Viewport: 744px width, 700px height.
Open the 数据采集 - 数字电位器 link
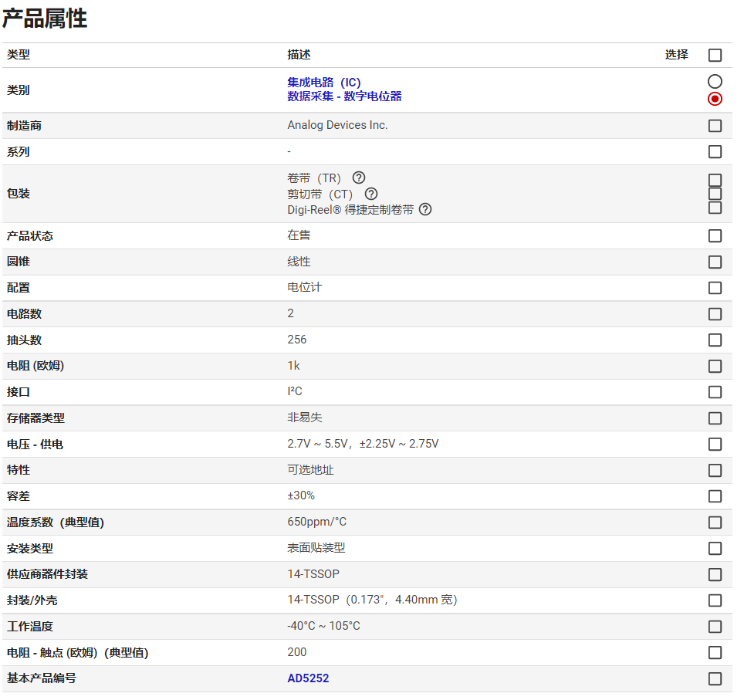(x=344, y=96)
